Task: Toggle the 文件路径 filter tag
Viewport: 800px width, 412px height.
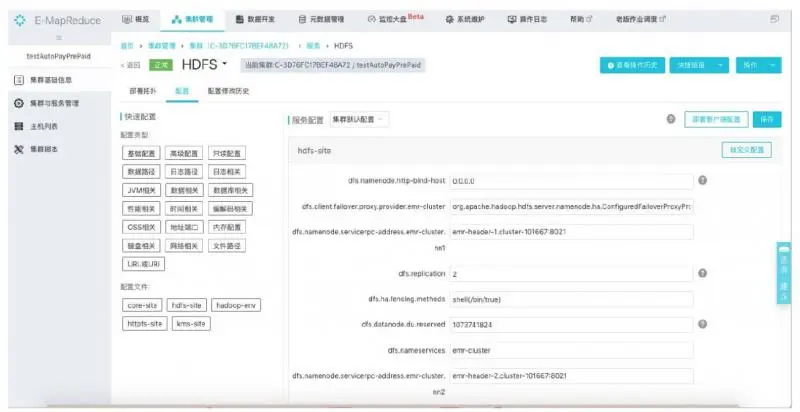Action: point(227,246)
